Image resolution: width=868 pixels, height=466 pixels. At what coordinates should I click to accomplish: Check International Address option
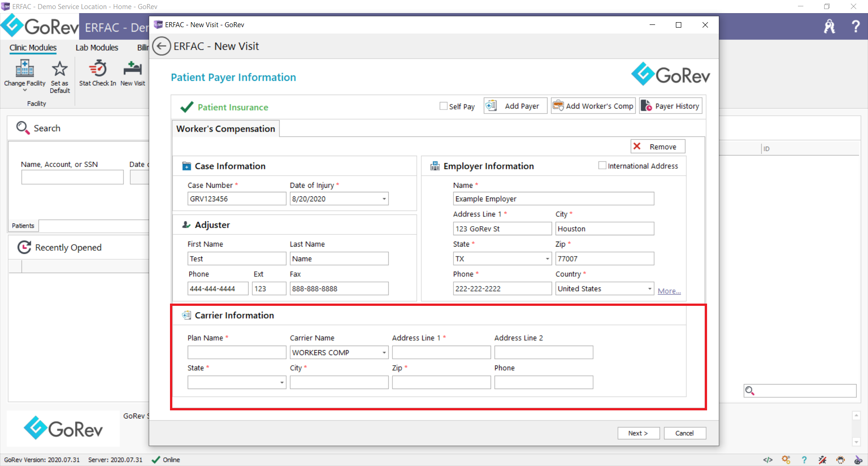[x=602, y=166]
